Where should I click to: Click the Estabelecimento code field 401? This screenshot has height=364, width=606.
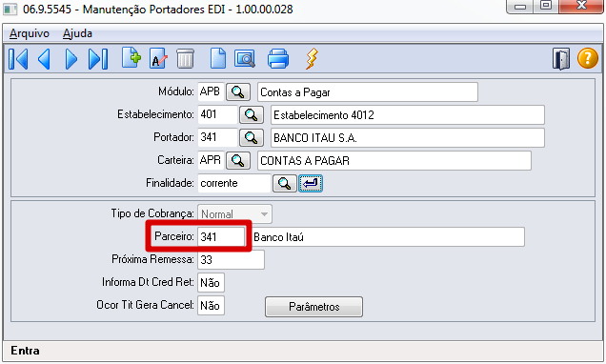point(217,114)
